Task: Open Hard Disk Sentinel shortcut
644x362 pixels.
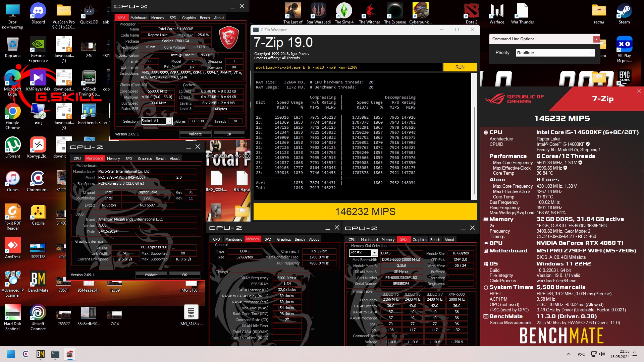Action: click(x=13, y=318)
